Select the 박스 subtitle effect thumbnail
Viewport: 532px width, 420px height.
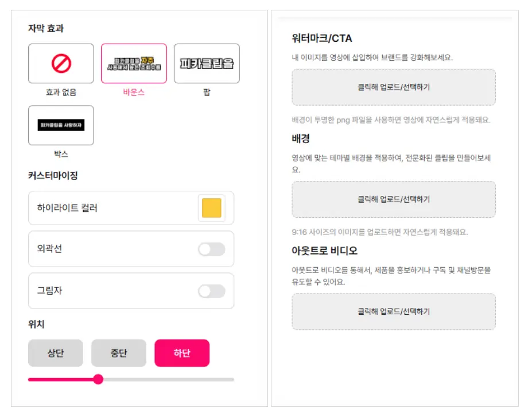click(61, 125)
